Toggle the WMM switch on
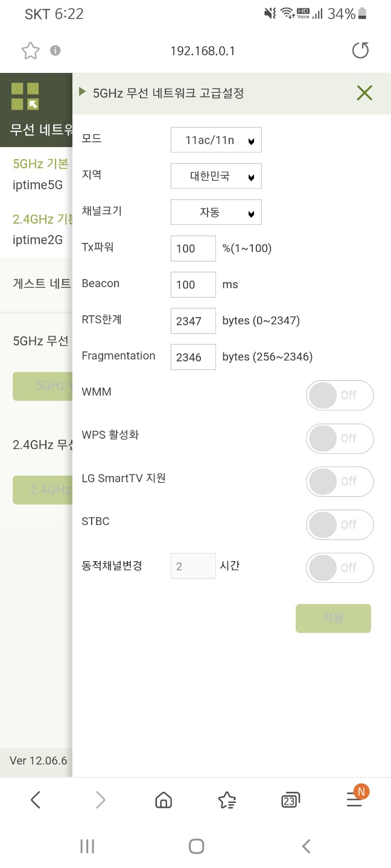Screen dimensions: 391x868 tap(340, 395)
